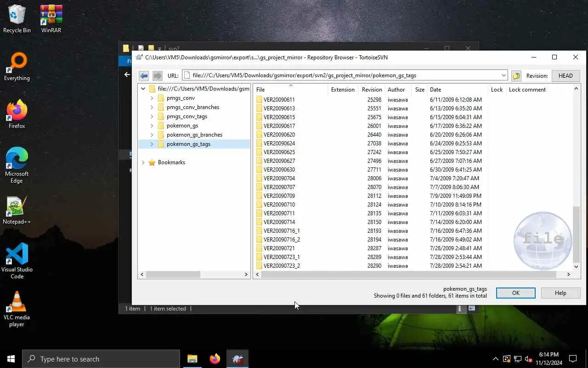Click the network icon in system tray
Screen dimensions: 588x368
point(517,359)
